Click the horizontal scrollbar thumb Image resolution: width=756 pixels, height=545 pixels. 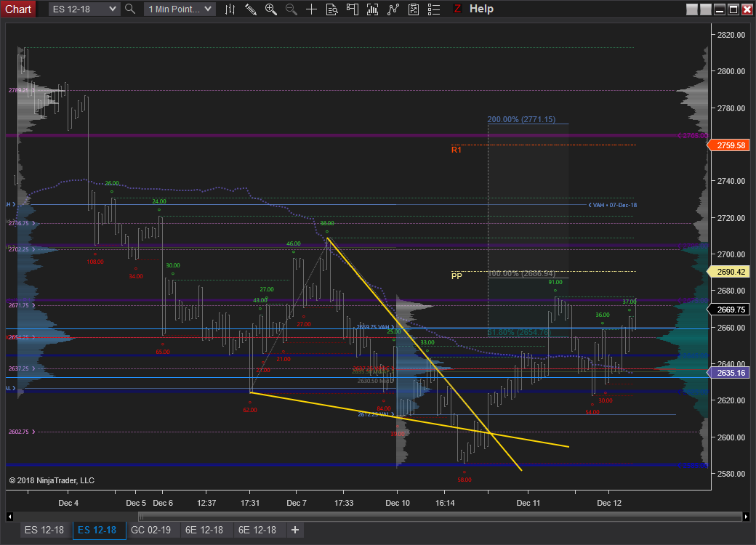point(440,517)
